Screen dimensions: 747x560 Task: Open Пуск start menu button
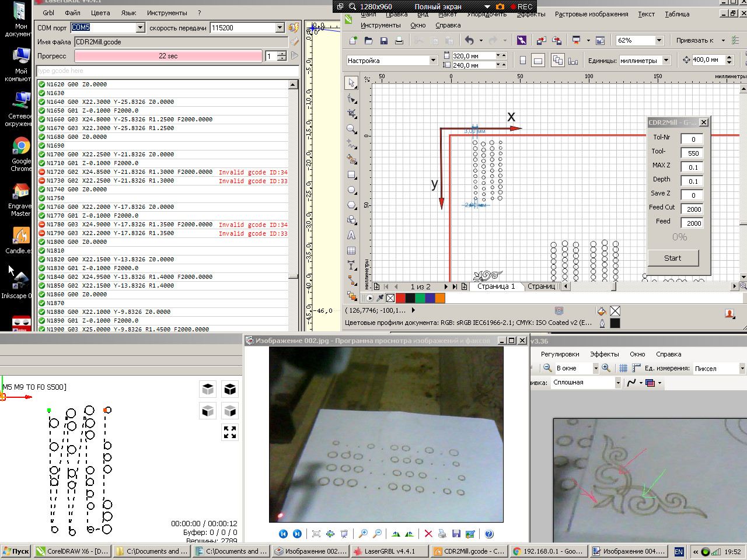point(16,551)
